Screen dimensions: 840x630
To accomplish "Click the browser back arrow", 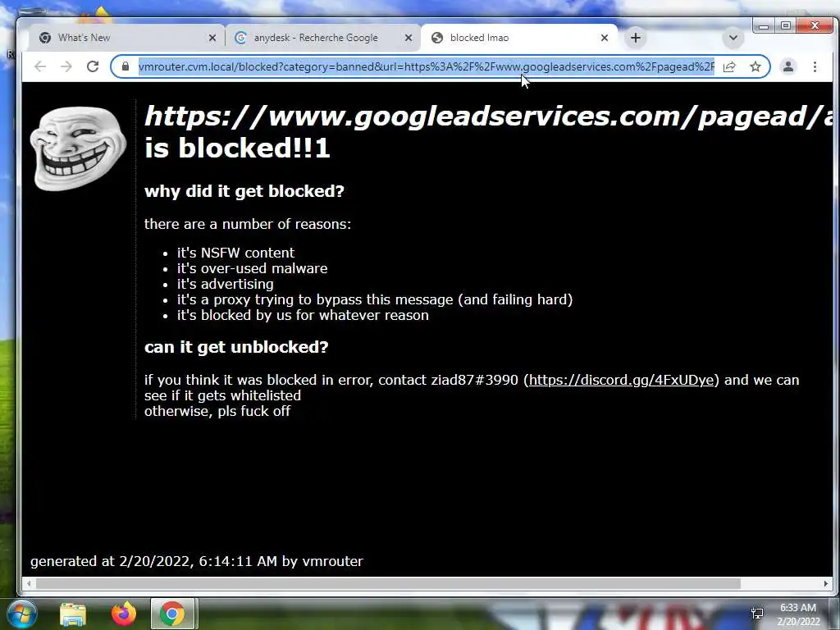I will point(40,66).
